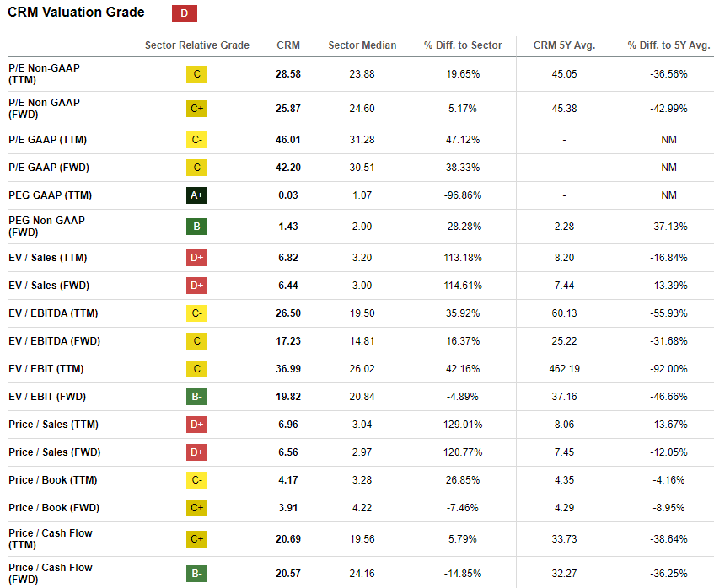
Task: Click the CRM 5Y Avg. column header
Action: click(x=564, y=45)
